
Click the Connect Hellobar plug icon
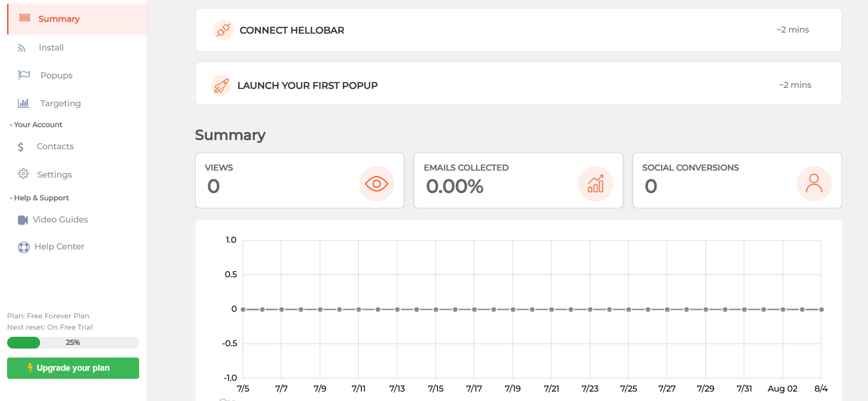pyautogui.click(x=224, y=30)
